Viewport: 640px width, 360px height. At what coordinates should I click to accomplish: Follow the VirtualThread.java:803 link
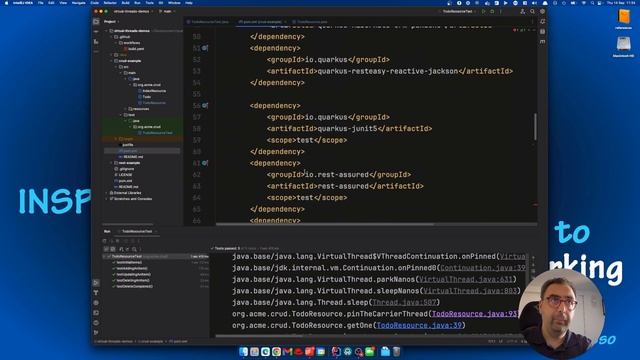[470, 291]
